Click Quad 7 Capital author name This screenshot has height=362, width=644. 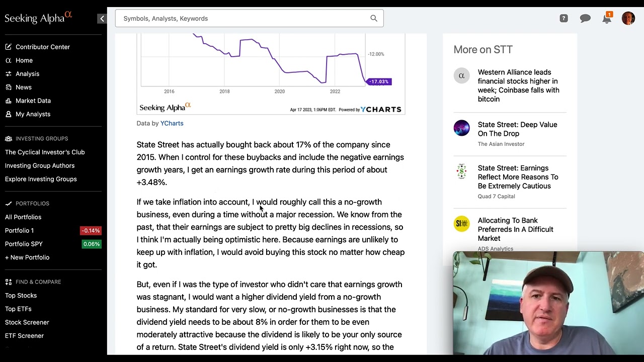pyautogui.click(x=496, y=196)
